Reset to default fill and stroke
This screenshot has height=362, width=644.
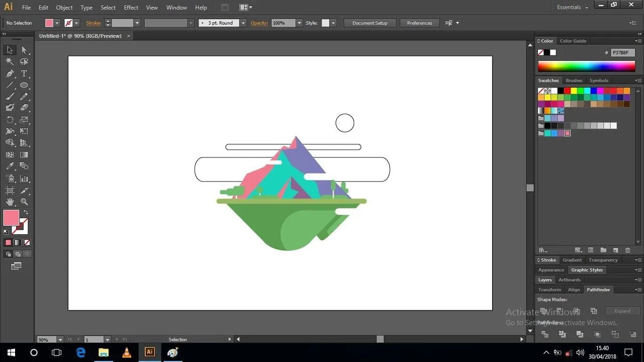[x=6, y=232]
